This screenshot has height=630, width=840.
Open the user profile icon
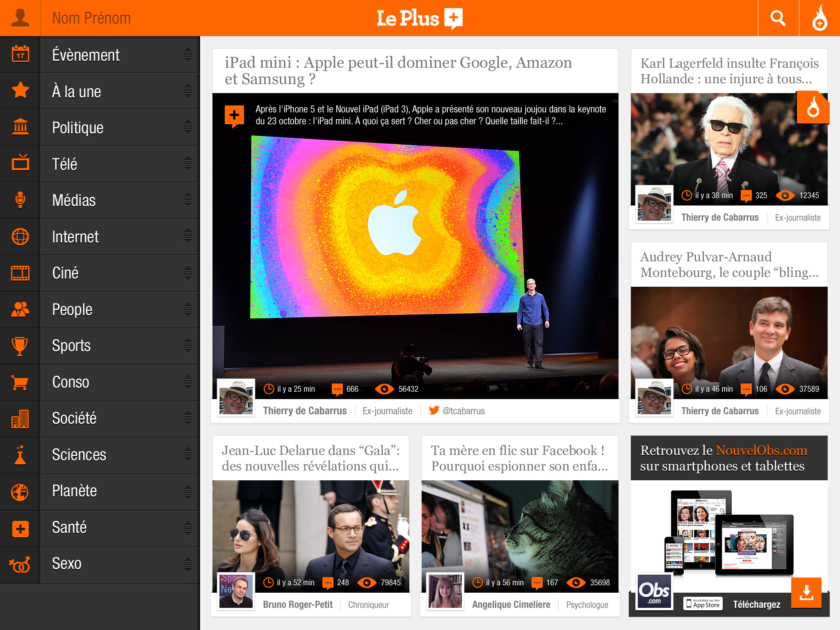[20, 18]
